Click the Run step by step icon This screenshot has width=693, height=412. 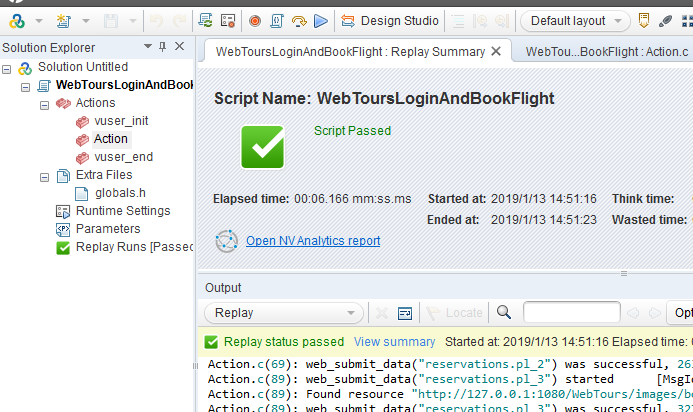(299, 21)
